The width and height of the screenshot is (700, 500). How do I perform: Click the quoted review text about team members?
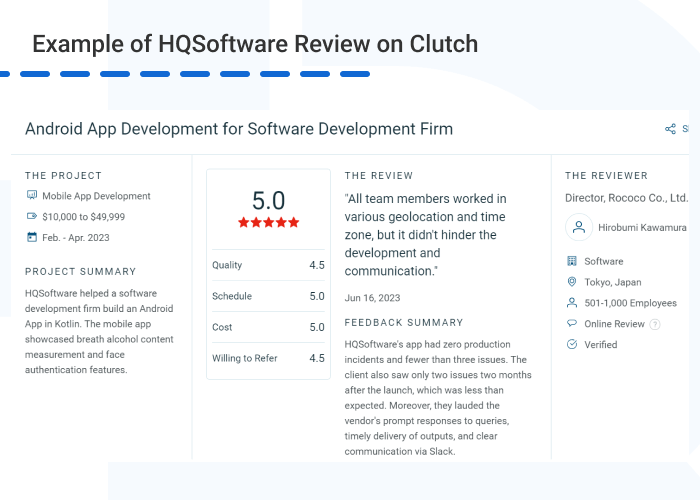click(x=425, y=235)
